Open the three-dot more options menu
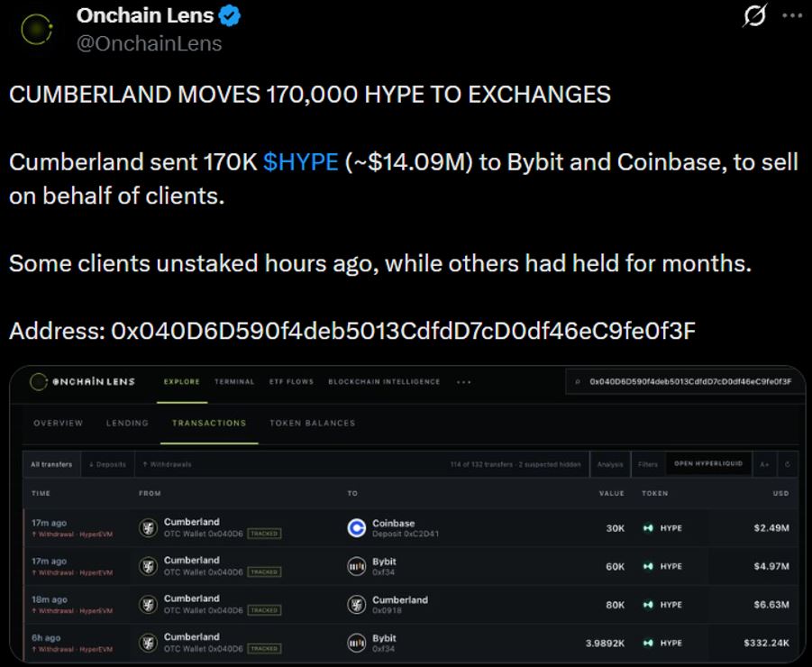812x667 pixels. coord(792,15)
